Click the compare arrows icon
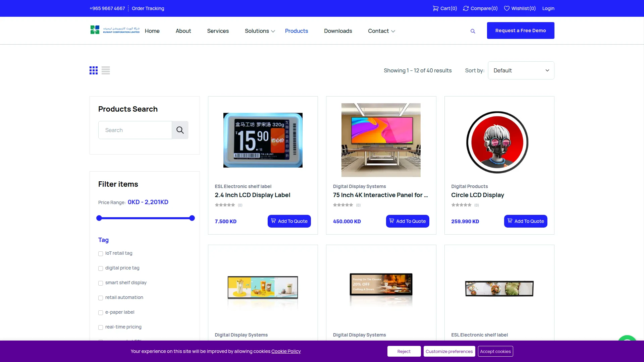Viewport: 644px width, 362px height. [x=466, y=8]
